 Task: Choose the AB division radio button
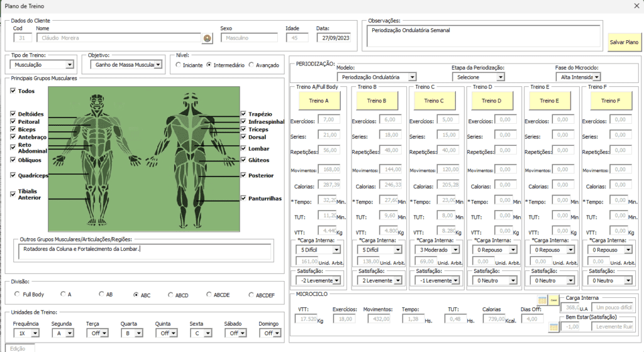click(101, 294)
